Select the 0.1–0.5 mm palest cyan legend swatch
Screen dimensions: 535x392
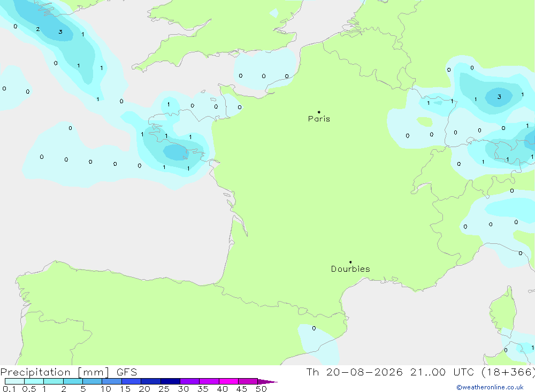[14, 381]
